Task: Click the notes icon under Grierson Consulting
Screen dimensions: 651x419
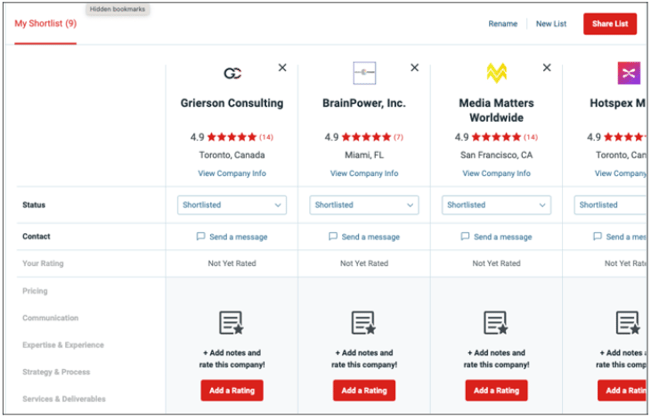Action: 231,323
